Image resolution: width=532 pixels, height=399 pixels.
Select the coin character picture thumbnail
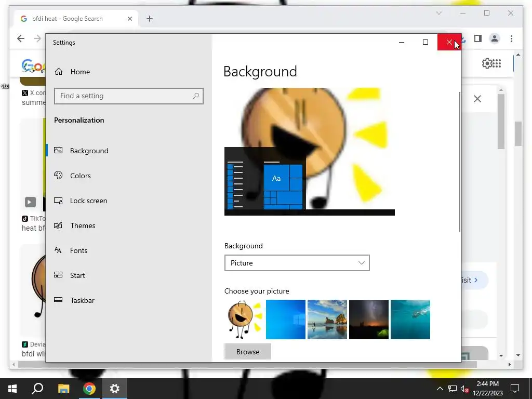tap(244, 320)
